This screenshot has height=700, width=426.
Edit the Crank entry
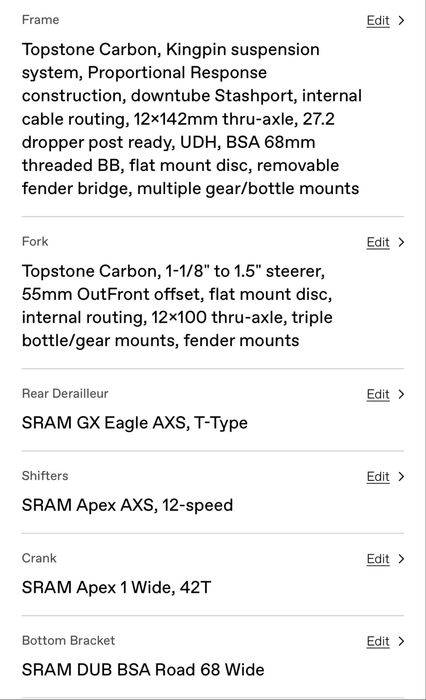(378, 559)
